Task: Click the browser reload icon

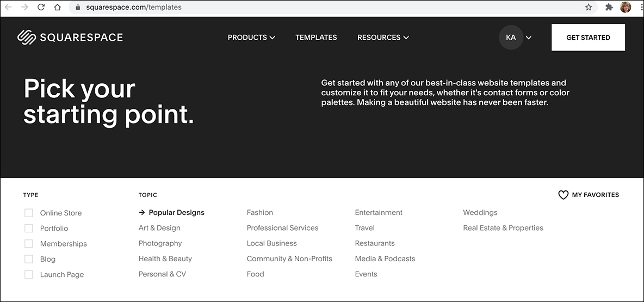Action: [x=41, y=8]
